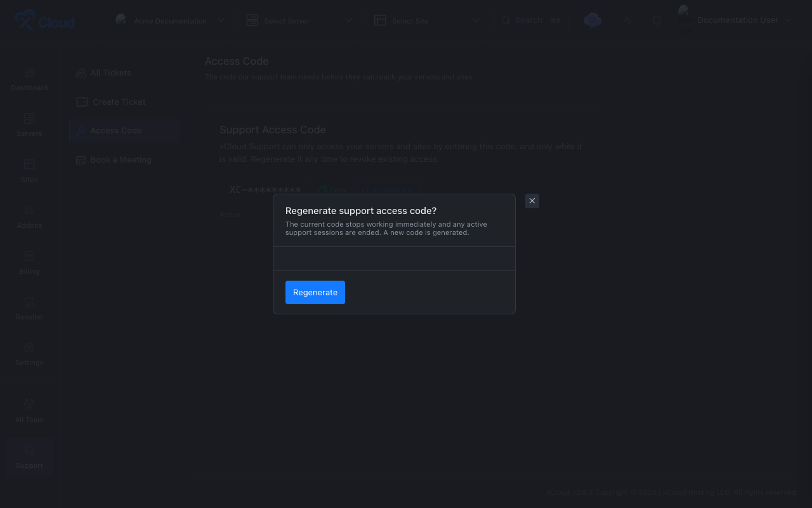View All Team in the sidebar
Viewport: 812px width, 508px height.
tap(29, 411)
